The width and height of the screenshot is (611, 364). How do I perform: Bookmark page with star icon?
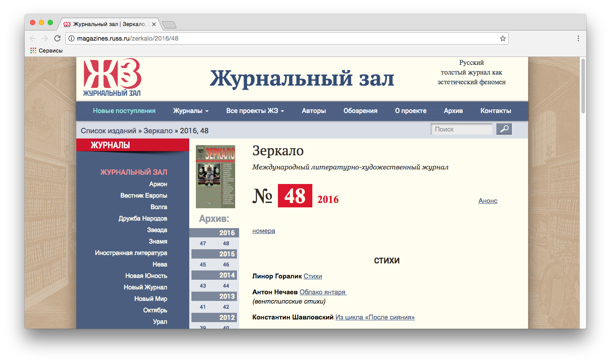502,38
